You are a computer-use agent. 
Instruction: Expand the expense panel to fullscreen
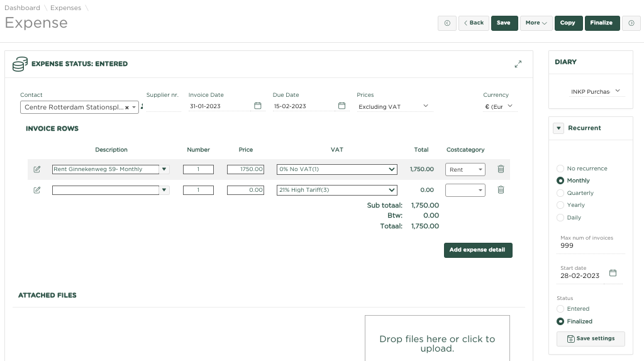click(x=518, y=64)
